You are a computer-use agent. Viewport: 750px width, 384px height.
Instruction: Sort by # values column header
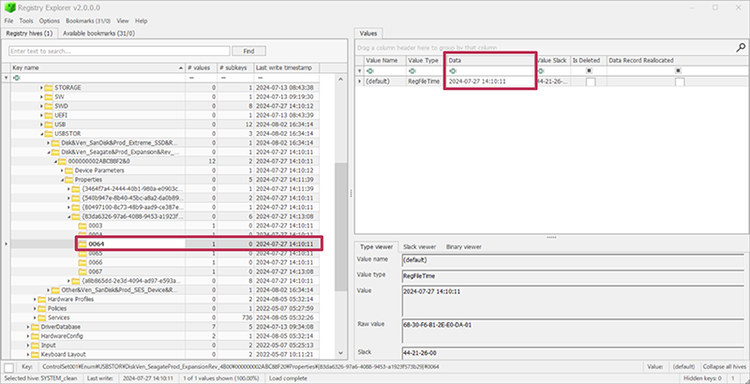[201, 68]
